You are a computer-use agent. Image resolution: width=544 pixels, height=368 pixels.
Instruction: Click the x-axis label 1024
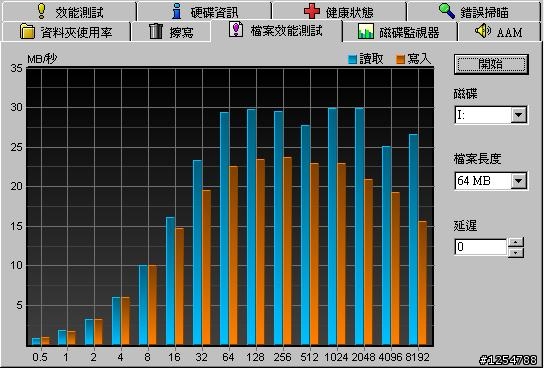click(x=337, y=357)
